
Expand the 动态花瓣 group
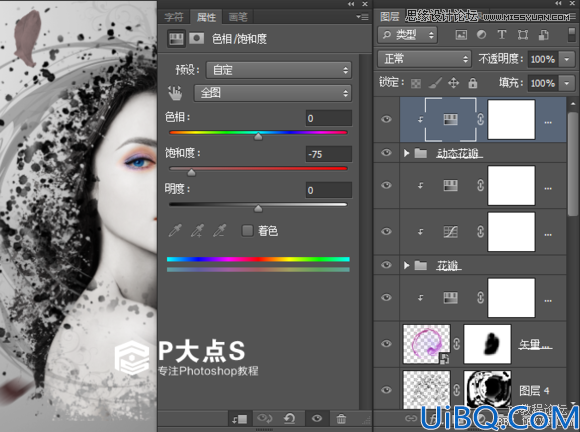coord(406,153)
